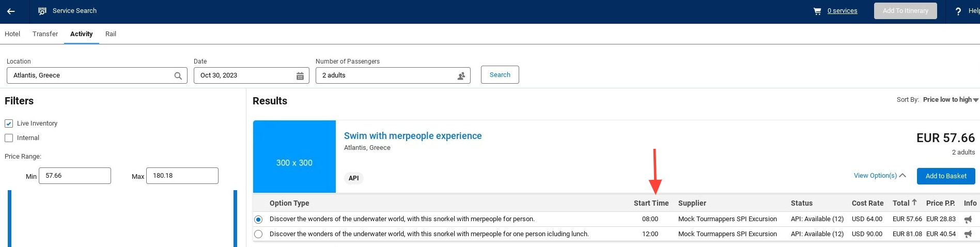Switch to the Hotel tab
This screenshot has height=247, width=980.
point(12,34)
